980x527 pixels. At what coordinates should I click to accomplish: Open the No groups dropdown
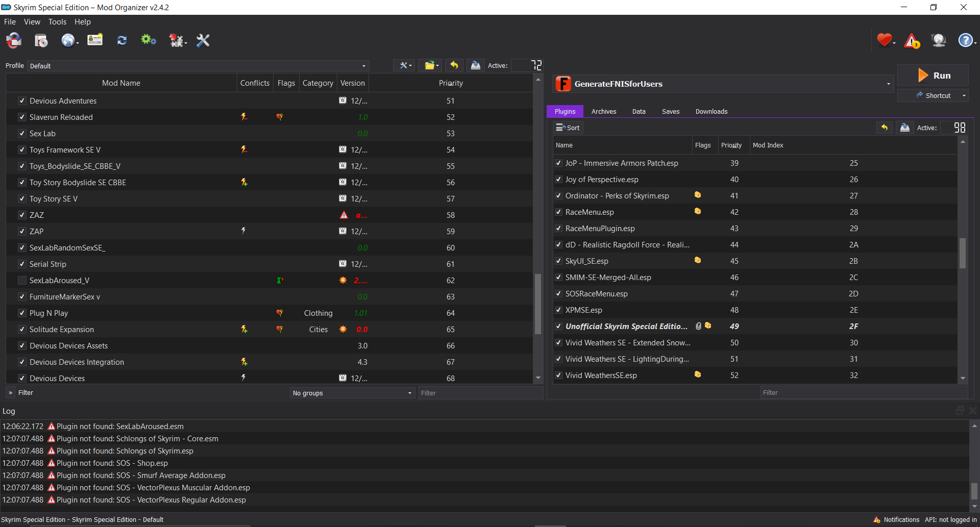click(352, 393)
